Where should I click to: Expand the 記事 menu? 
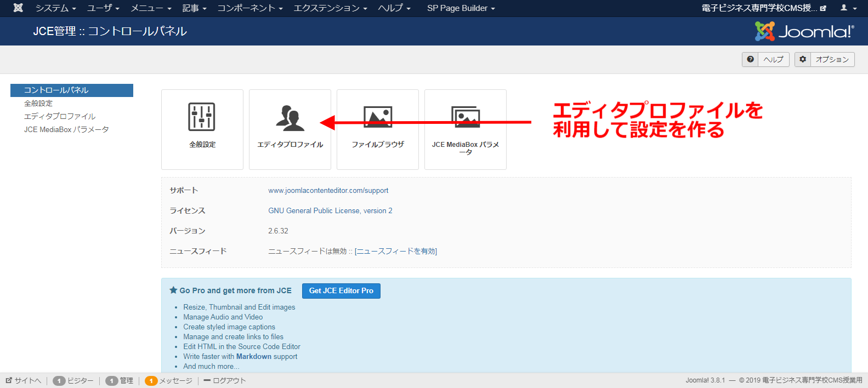coord(194,8)
